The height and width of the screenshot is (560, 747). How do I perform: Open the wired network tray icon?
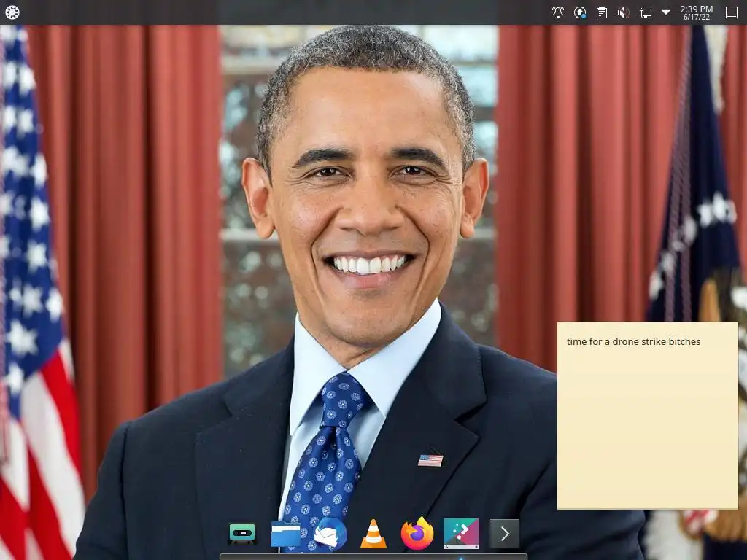point(645,12)
